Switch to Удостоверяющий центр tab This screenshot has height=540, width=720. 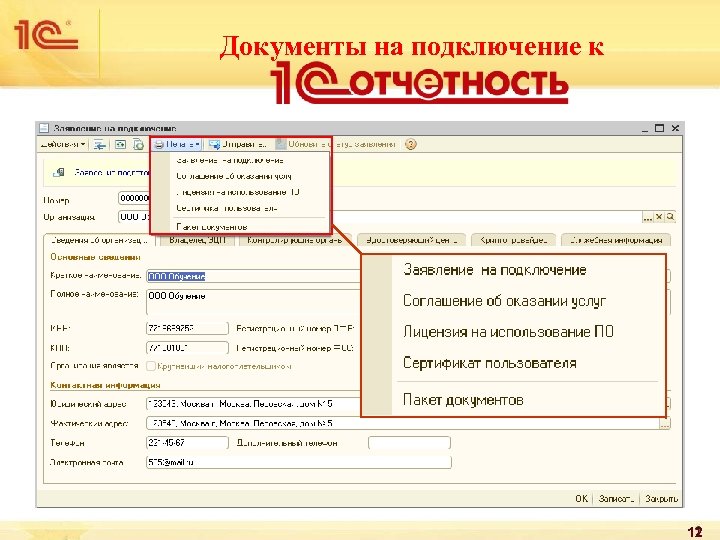[x=411, y=240]
